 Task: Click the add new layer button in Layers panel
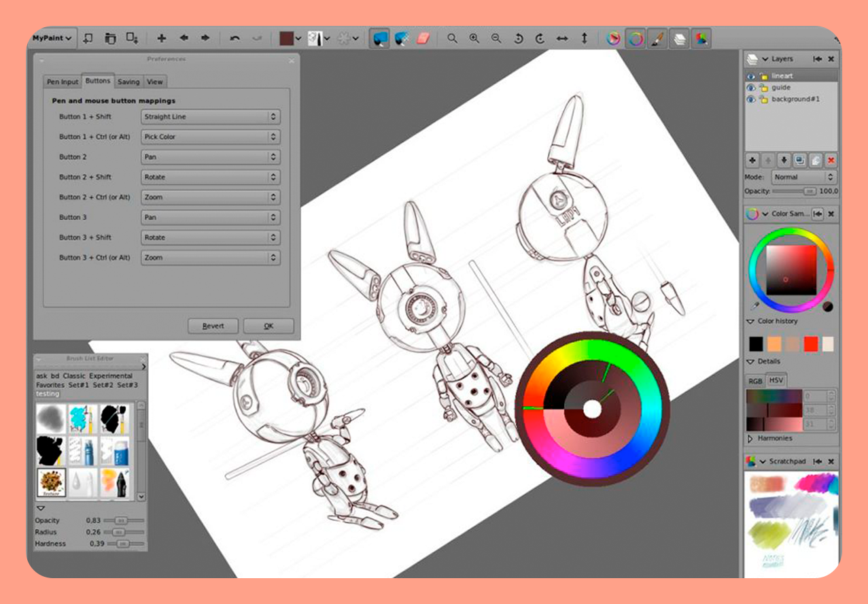pos(752,161)
